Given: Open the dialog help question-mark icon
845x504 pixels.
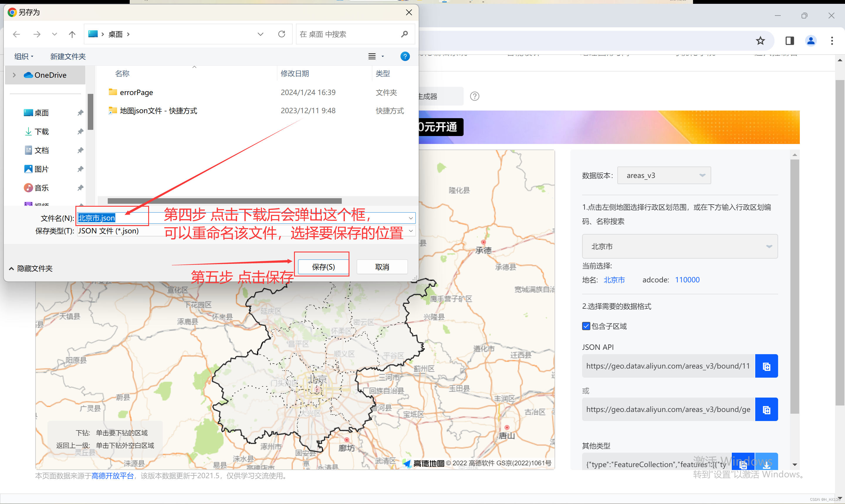Looking at the screenshot, I should (405, 56).
